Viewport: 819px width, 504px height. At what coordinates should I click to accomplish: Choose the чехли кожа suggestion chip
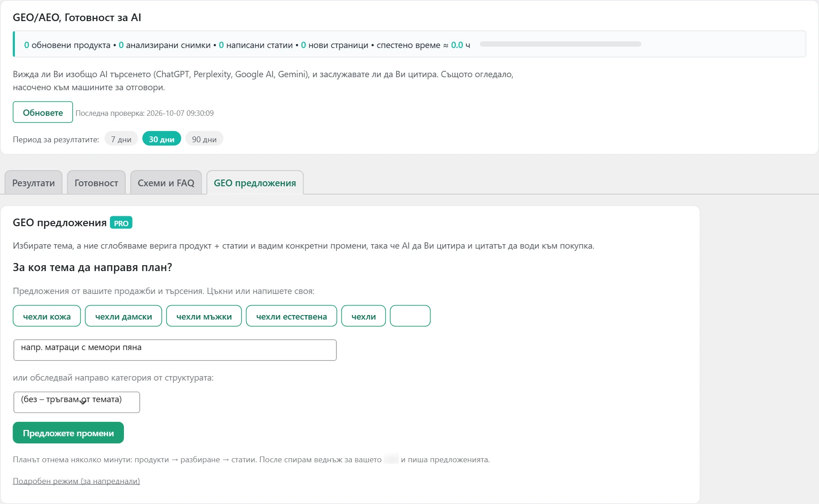[47, 316]
